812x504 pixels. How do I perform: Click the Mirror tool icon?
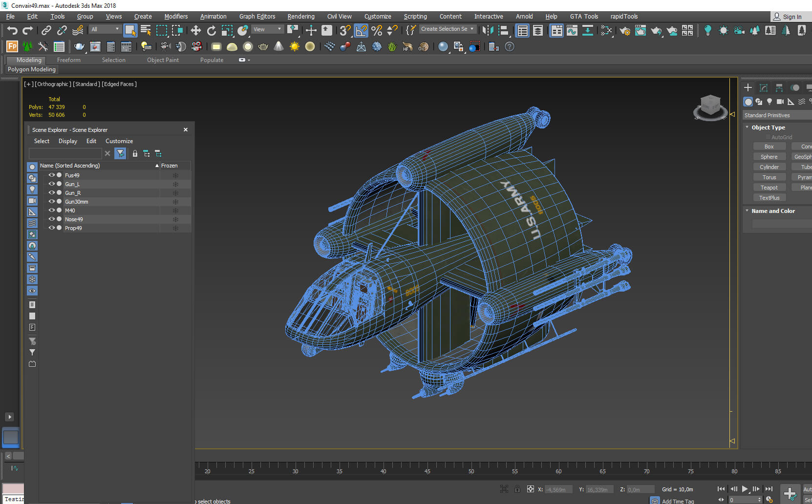tap(488, 30)
